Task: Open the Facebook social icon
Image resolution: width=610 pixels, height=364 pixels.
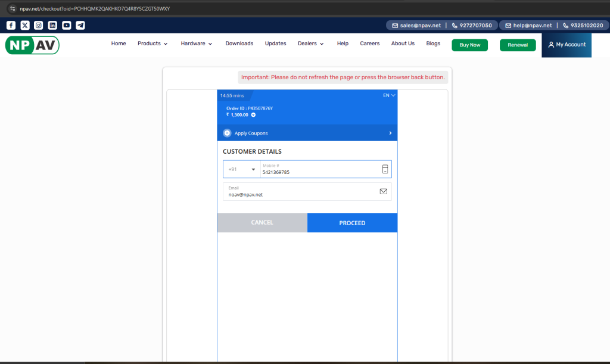Action: 11,25
